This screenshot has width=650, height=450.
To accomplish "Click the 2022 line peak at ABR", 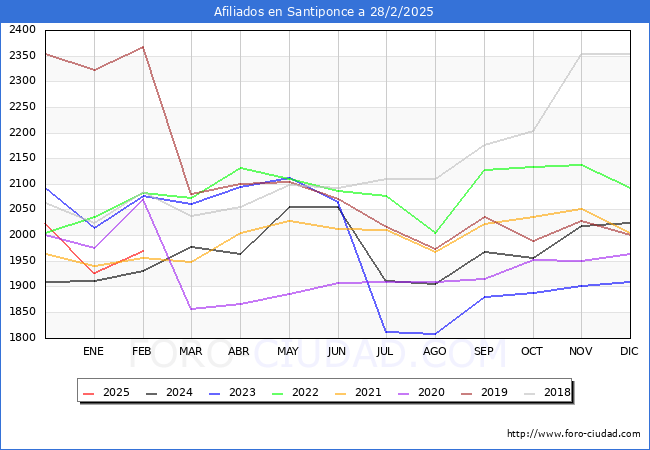I will point(241,168).
